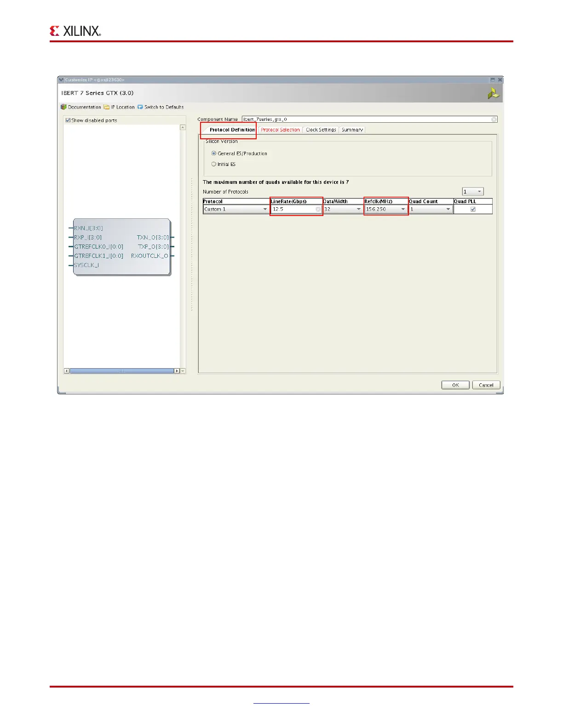This screenshot has width=563, height=728.
Task: Select the RXOUTCLK_O port label
Action: click(149, 256)
